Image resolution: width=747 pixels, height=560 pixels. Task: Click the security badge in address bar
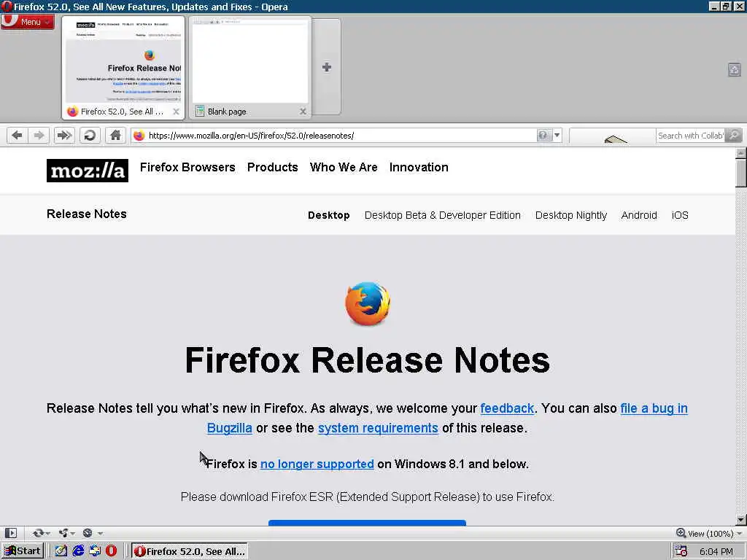point(543,136)
